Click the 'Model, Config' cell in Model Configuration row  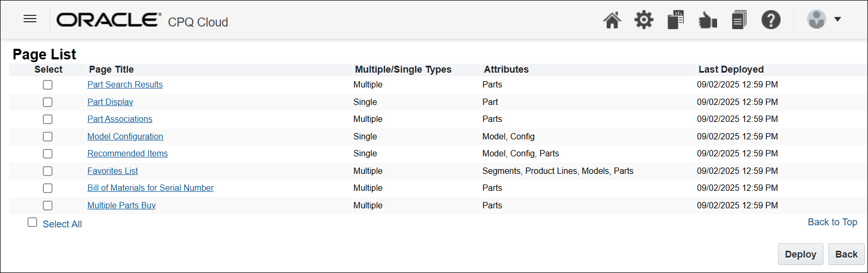pyautogui.click(x=508, y=137)
